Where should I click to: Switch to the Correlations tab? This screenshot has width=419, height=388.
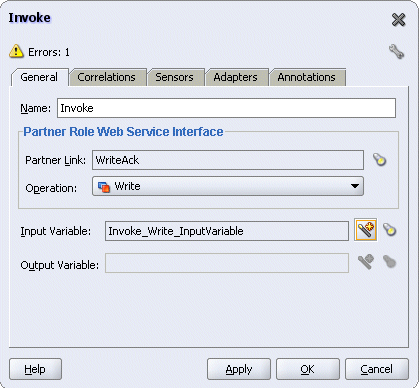(x=106, y=77)
